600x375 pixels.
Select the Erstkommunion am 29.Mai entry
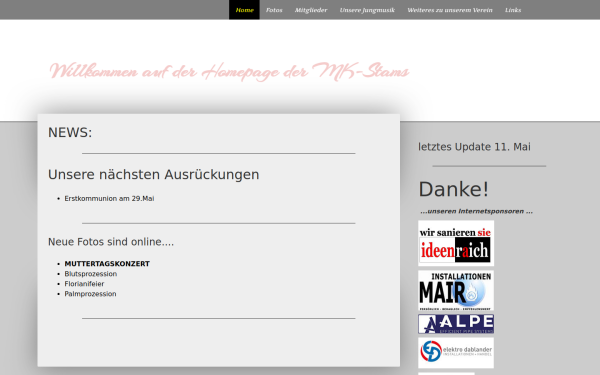[x=109, y=198]
